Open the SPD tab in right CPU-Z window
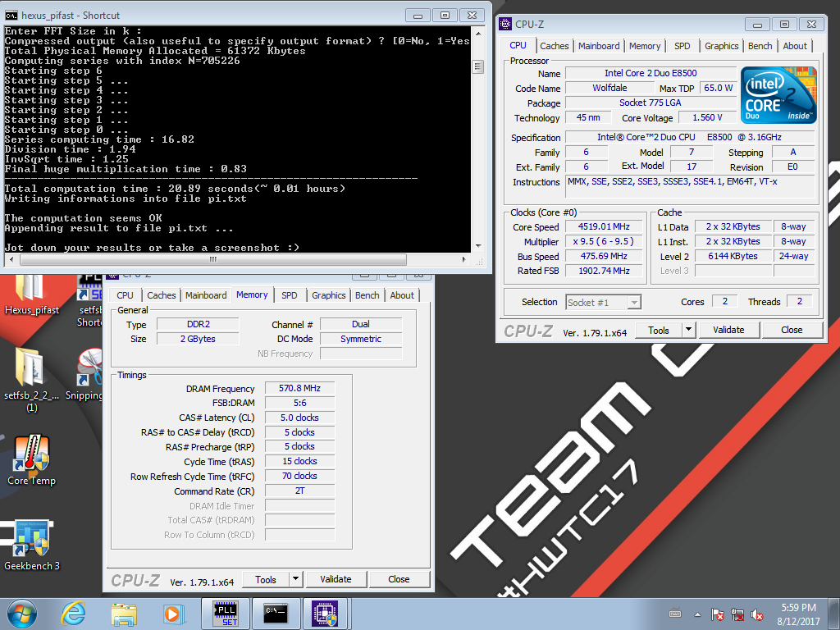This screenshot has height=630, width=840. point(682,46)
